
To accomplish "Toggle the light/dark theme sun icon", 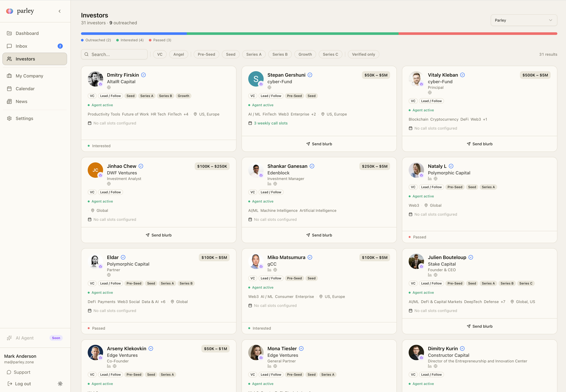I will click(60, 384).
